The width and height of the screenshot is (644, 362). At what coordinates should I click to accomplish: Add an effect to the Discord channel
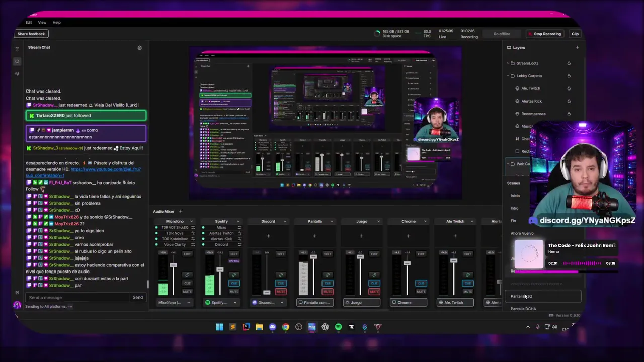(268, 236)
